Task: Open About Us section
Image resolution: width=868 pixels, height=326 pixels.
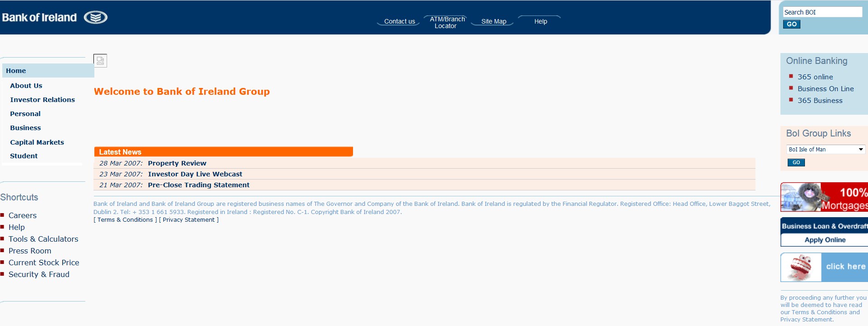Action: tap(26, 86)
